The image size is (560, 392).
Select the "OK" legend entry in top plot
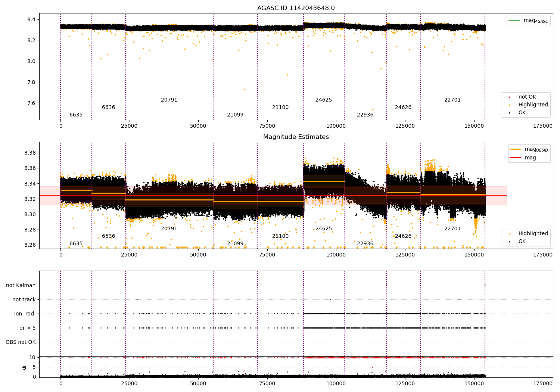[x=522, y=113]
